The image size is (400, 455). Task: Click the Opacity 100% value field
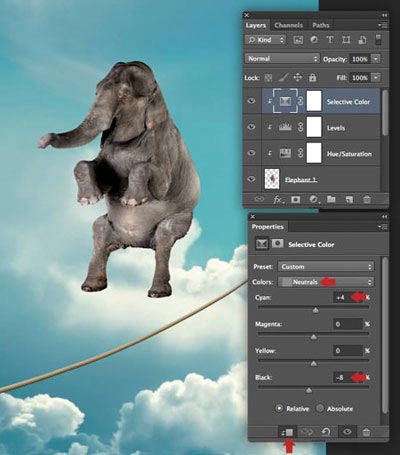[x=360, y=59]
